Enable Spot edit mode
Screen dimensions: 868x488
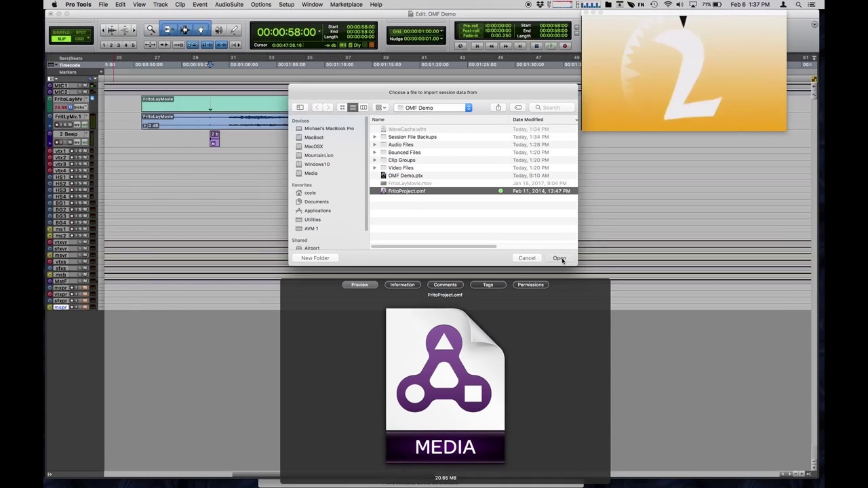point(81,33)
